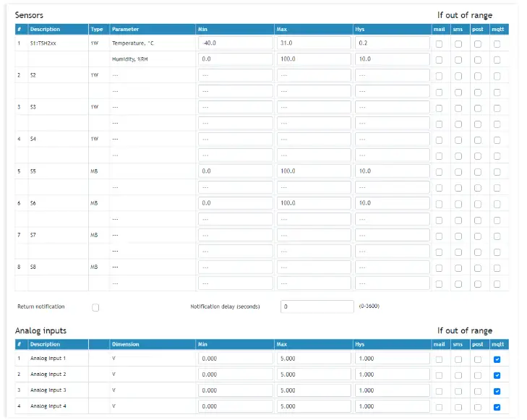
Task: Edit Max field of S1 Humidity row
Action: 314,59
